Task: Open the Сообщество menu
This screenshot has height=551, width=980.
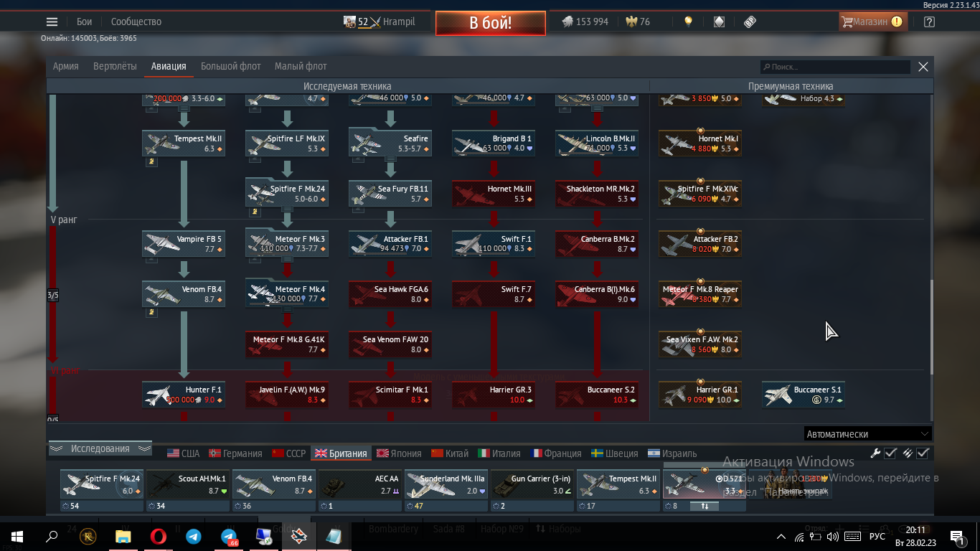Action: pyautogui.click(x=136, y=22)
